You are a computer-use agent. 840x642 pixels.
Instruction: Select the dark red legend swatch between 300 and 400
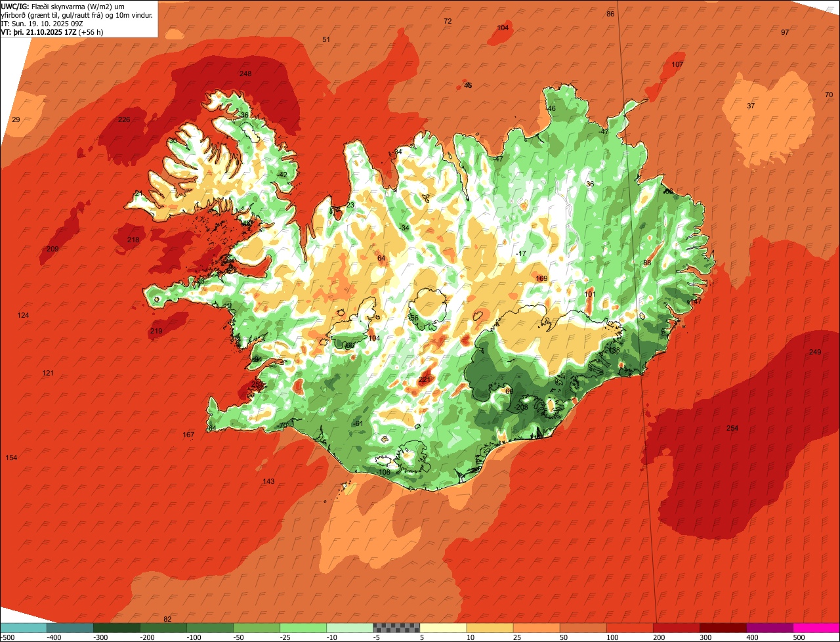(723, 627)
